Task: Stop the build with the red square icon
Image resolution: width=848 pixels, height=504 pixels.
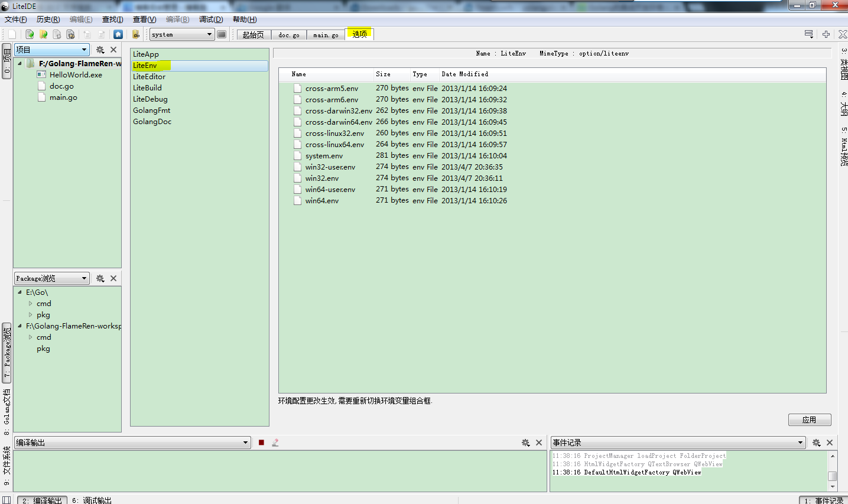Action: click(261, 443)
